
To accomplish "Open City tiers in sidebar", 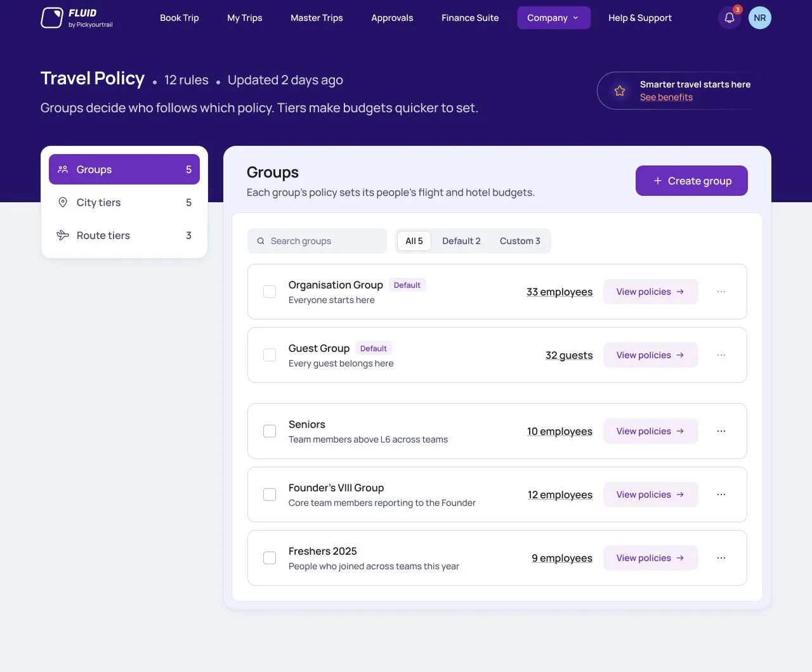I will pos(124,202).
